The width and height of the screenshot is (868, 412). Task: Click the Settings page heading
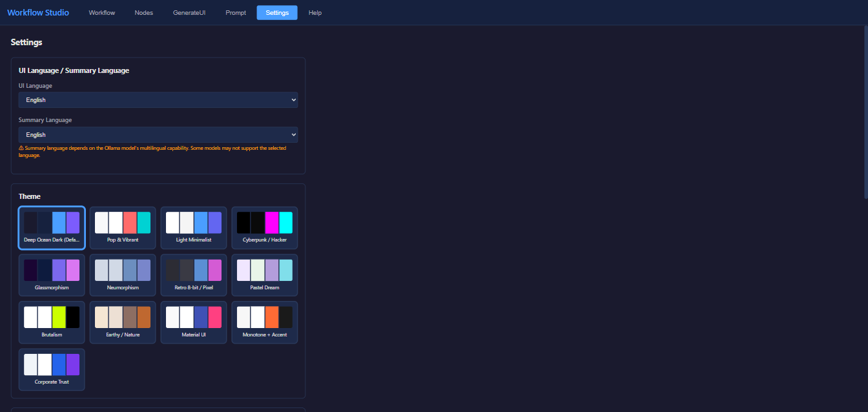(x=26, y=43)
